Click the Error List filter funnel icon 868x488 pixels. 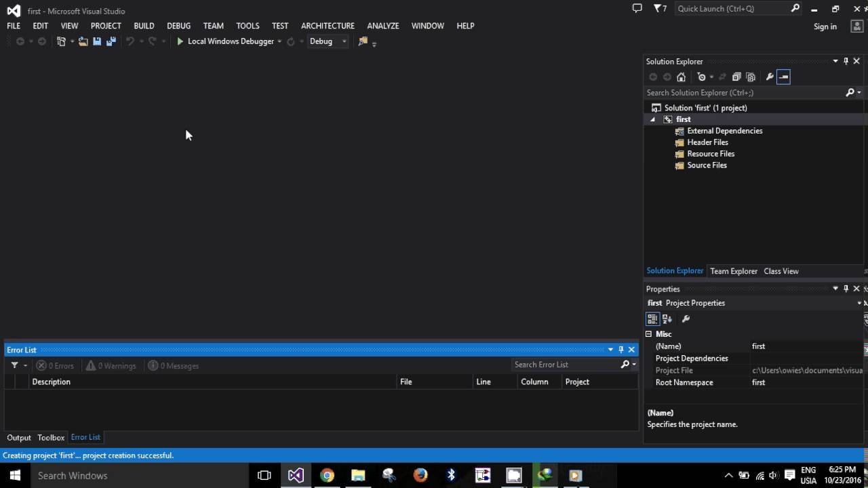14,366
